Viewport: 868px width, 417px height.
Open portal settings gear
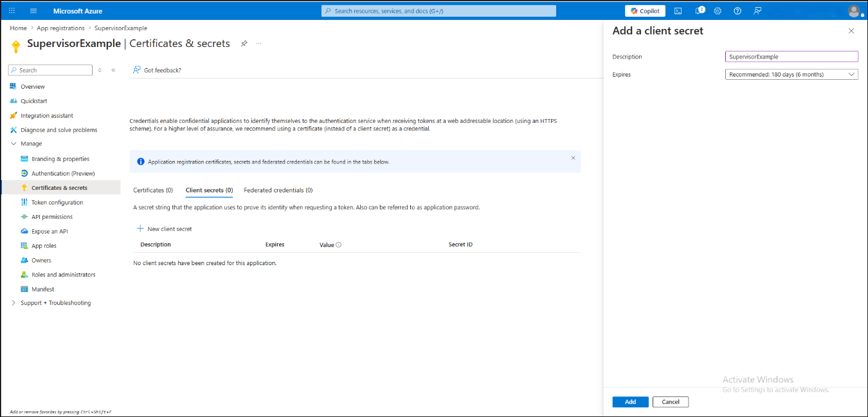718,11
